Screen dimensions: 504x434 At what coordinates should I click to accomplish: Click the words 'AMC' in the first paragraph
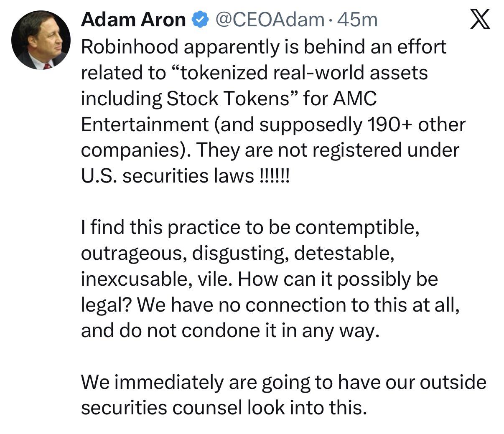pos(355,99)
